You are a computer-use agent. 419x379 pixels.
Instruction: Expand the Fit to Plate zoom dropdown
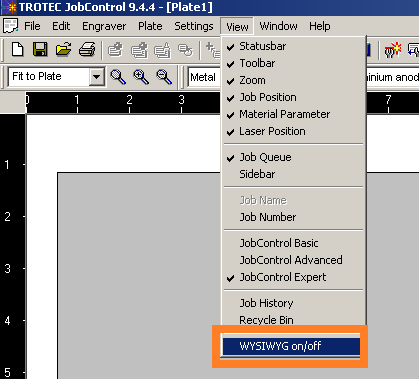pyautogui.click(x=97, y=77)
